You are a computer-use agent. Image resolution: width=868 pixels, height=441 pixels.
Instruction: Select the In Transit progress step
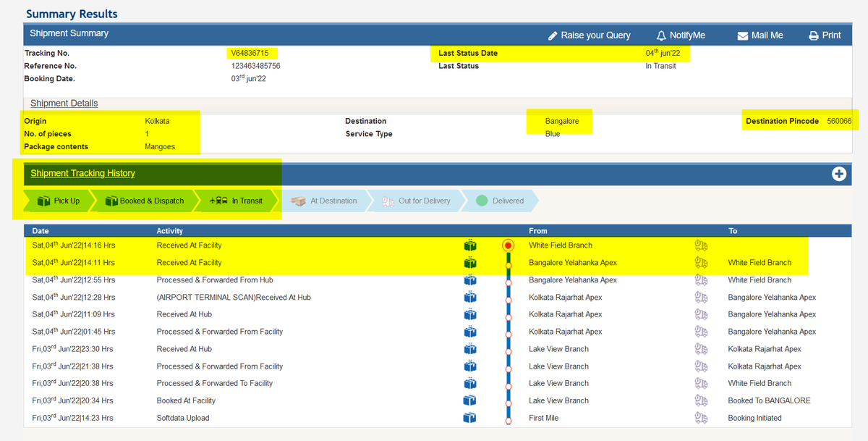(237, 201)
